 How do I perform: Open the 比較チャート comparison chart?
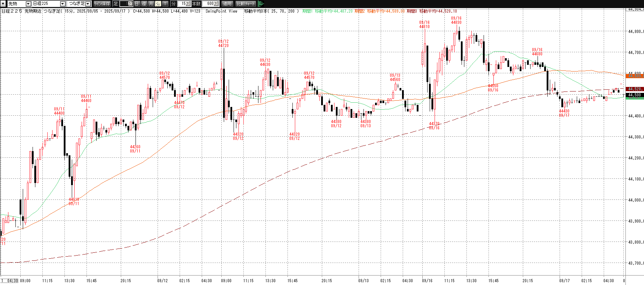pos(245,4)
